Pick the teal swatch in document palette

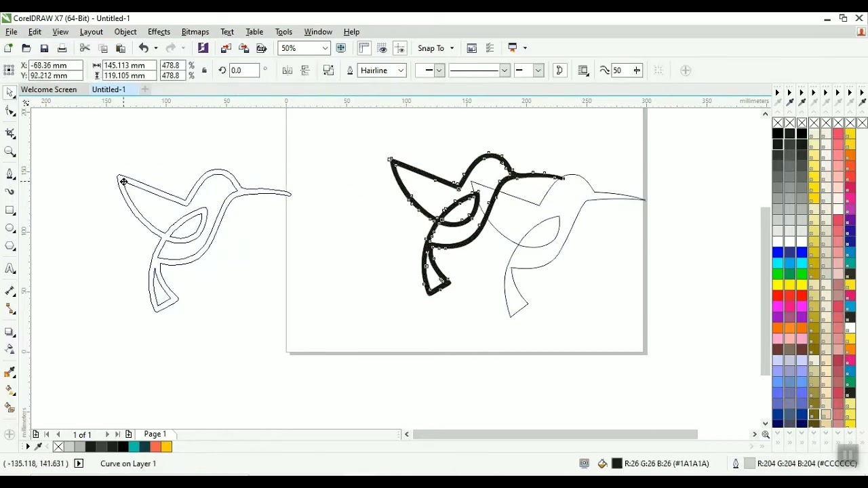[134, 447]
